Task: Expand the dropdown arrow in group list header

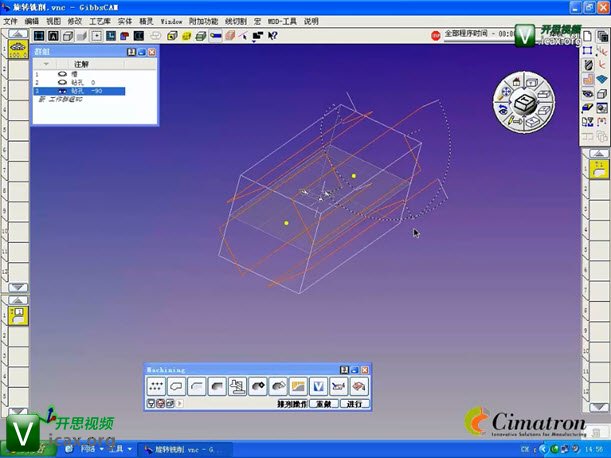Action: pyautogui.click(x=46, y=64)
